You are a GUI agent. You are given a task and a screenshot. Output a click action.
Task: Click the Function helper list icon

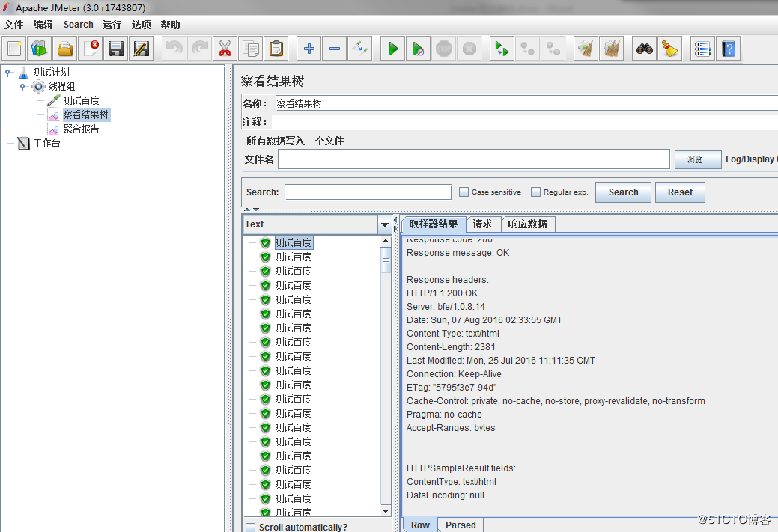702,49
